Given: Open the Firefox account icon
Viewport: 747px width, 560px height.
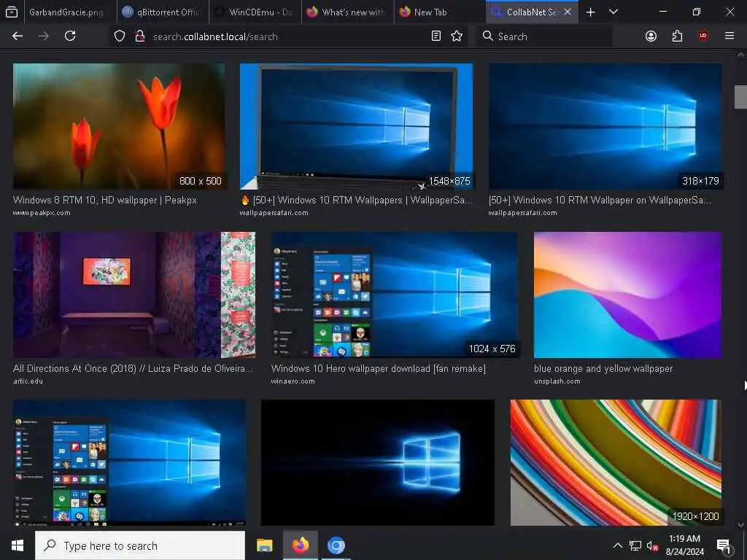Looking at the screenshot, I should [651, 36].
